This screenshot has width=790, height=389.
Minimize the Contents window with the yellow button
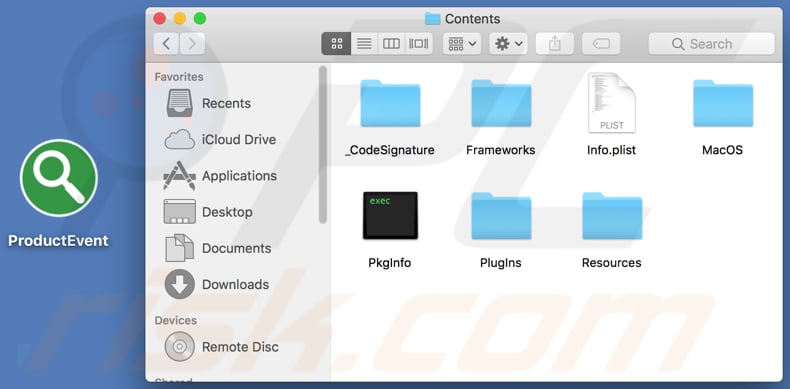point(180,19)
